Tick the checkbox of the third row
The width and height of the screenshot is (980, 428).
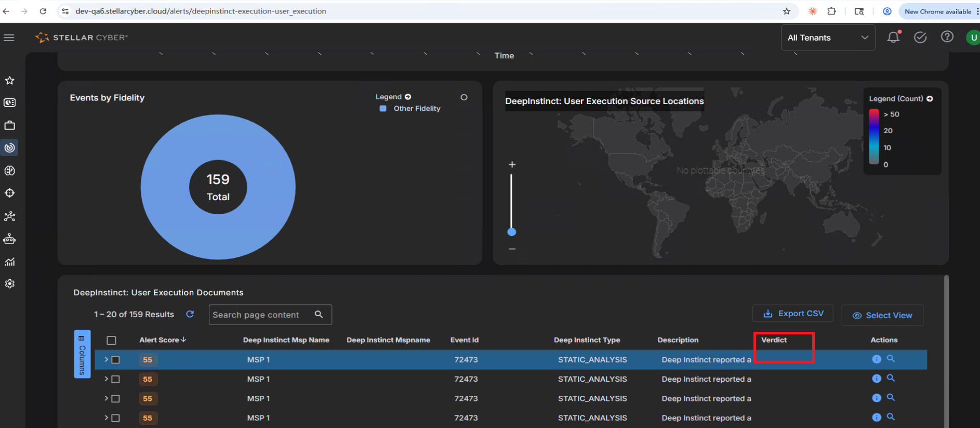click(x=116, y=399)
